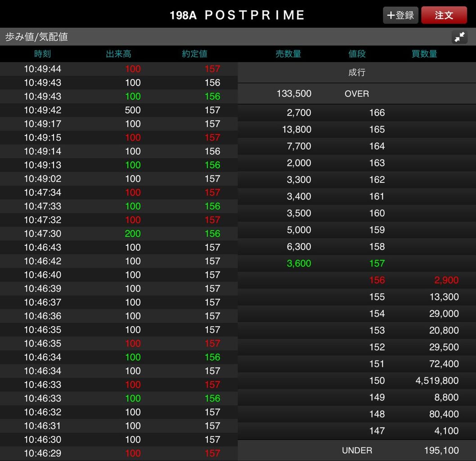The width and height of the screenshot is (476, 461).
Task: Select price level 147 in the order book
Action: coord(377,431)
